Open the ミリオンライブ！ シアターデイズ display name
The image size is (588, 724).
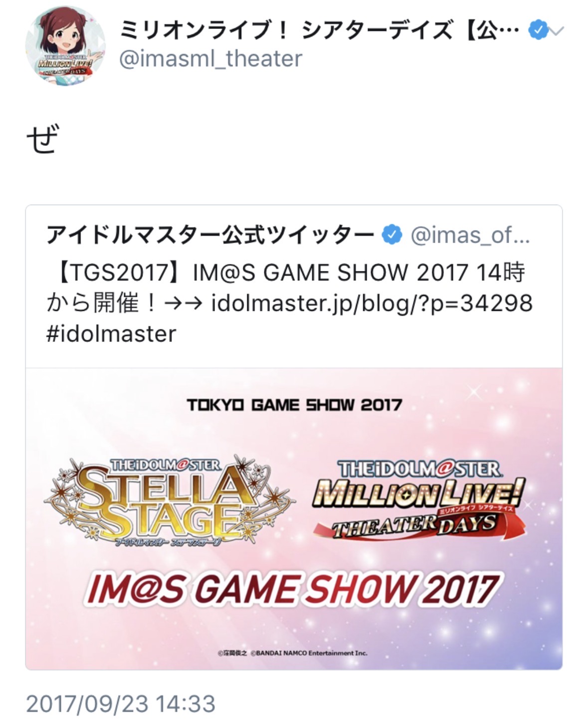[x=319, y=30]
